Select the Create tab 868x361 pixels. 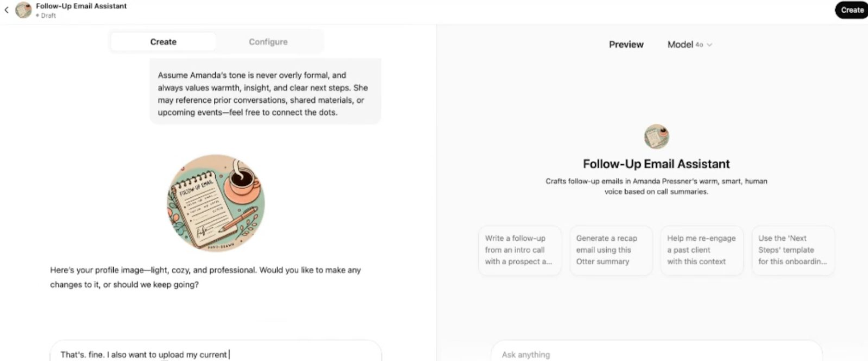[x=163, y=42]
